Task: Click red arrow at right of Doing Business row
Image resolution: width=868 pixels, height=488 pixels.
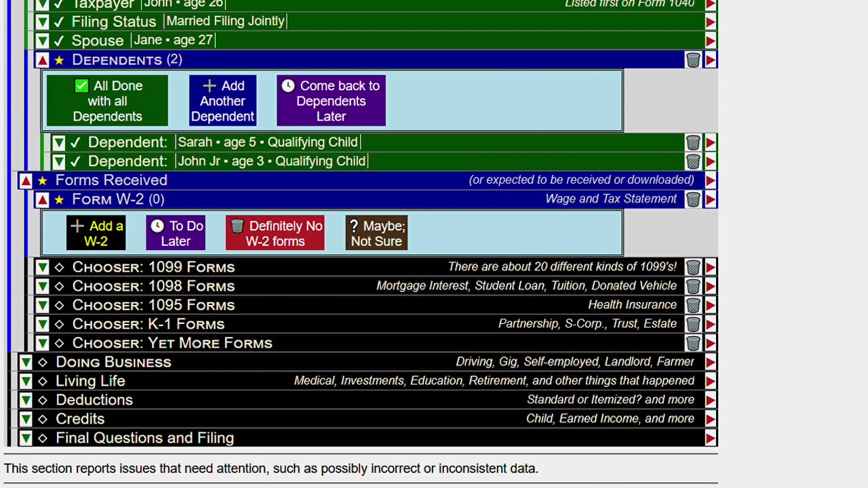Action: point(710,362)
